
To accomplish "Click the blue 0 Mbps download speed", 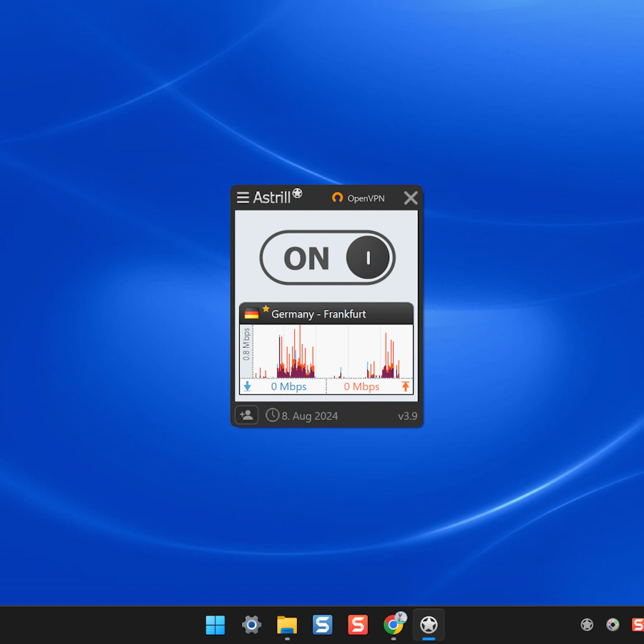I will click(288, 386).
